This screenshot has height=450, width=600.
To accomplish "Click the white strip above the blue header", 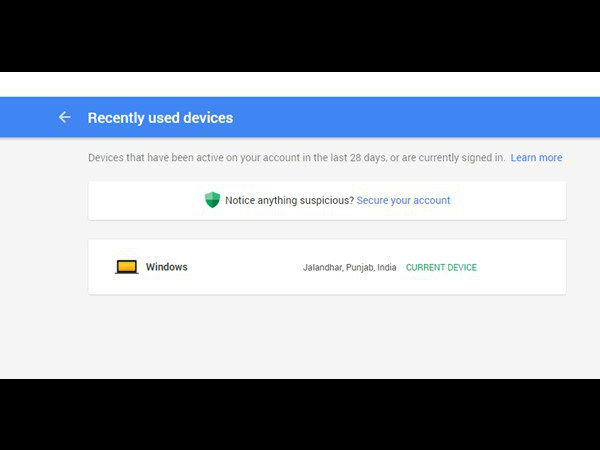I will 300,85.
